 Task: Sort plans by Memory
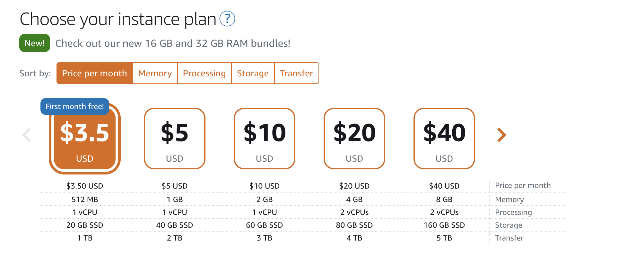(155, 73)
